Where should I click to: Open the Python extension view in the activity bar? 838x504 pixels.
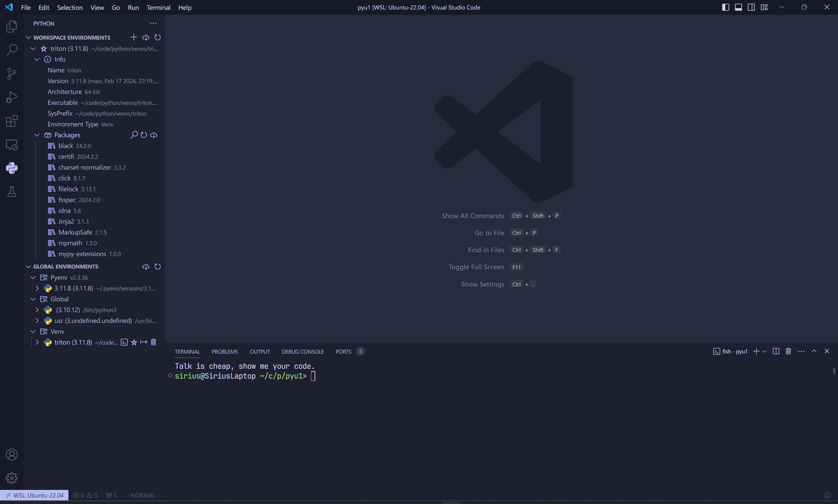click(12, 168)
